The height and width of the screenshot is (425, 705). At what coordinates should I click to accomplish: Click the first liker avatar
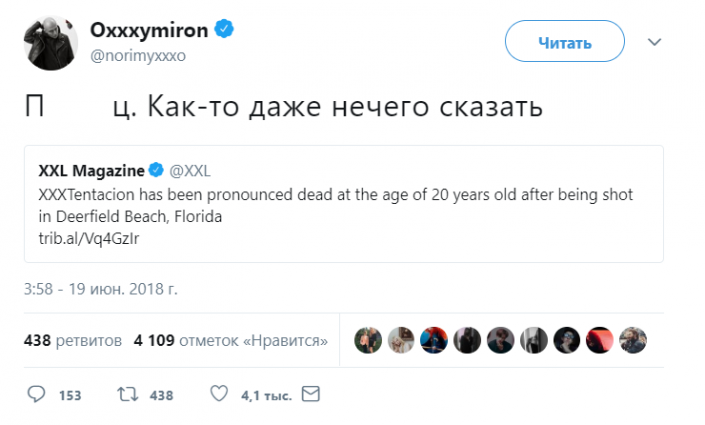tap(369, 340)
